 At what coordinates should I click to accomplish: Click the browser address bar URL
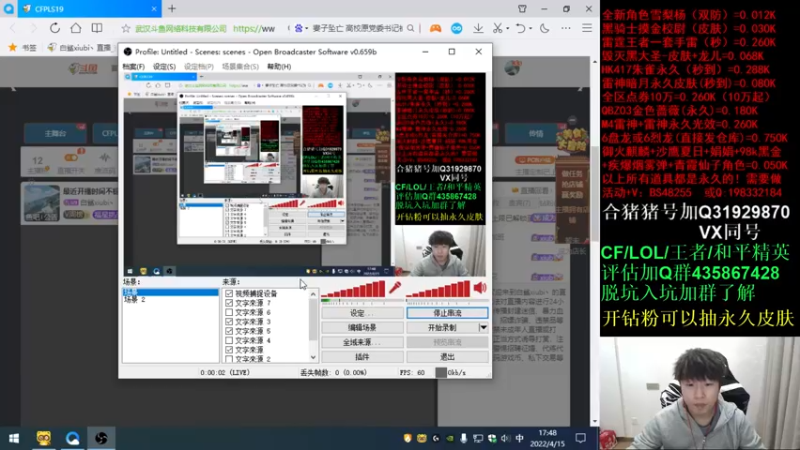point(254,29)
